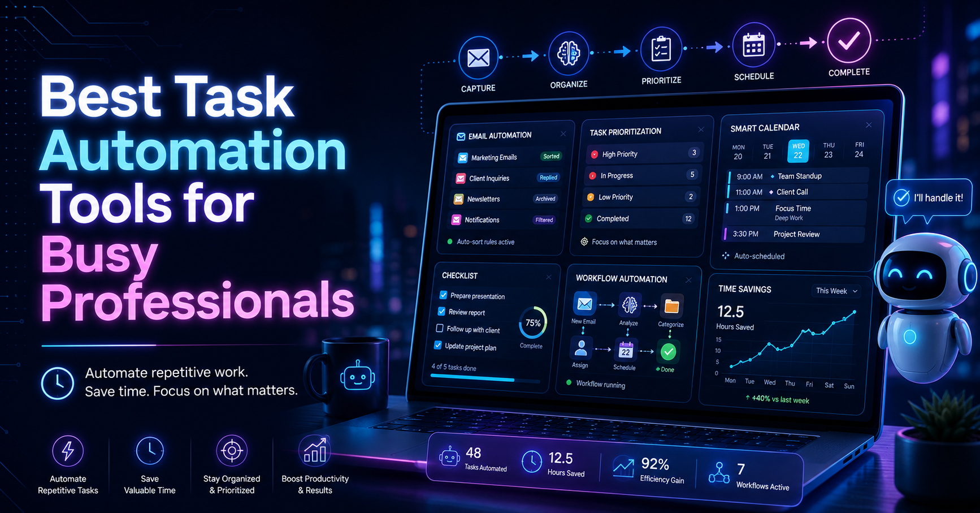
Task: Click the Assign person icon
Action: (x=580, y=349)
